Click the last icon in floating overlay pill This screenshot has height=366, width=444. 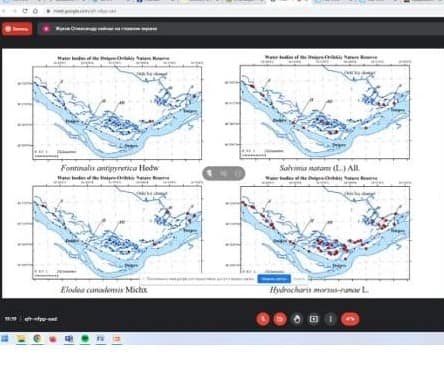coord(237,173)
